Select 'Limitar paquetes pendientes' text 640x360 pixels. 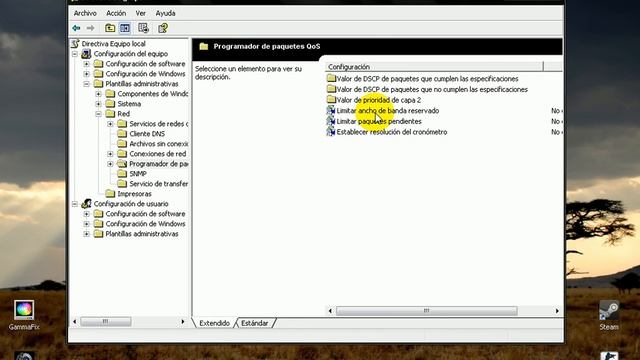coord(379,121)
